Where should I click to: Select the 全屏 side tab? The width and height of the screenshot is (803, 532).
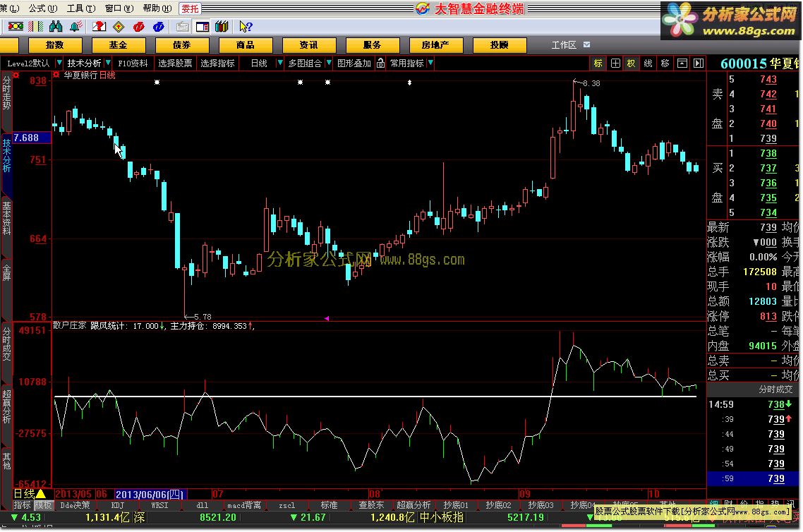coord(6,272)
